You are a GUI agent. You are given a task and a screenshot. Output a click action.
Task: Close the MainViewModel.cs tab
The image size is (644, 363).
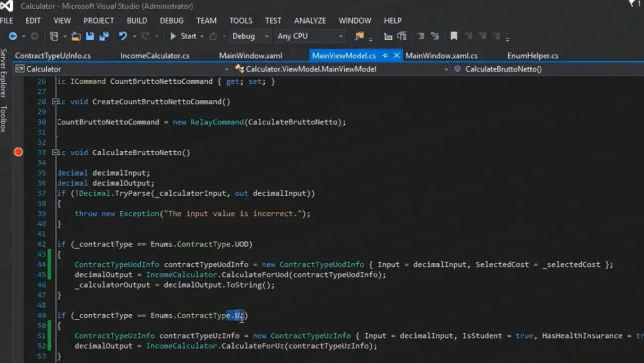pyautogui.click(x=396, y=56)
